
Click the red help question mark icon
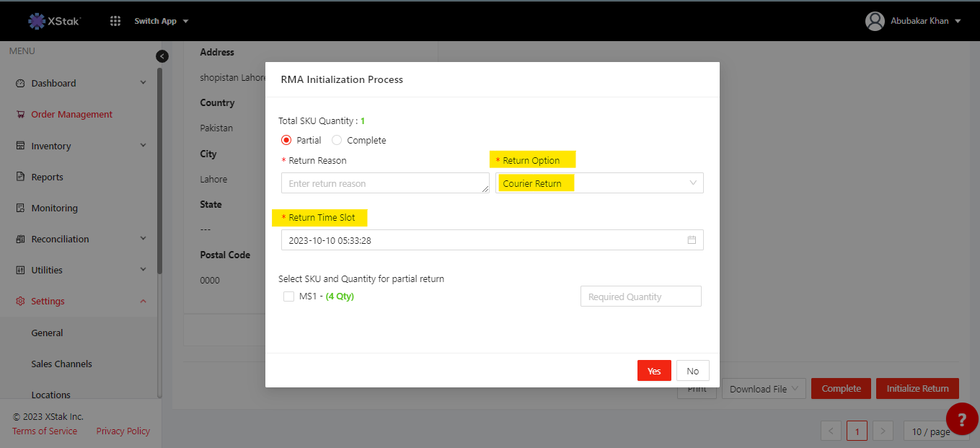(x=961, y=418)
